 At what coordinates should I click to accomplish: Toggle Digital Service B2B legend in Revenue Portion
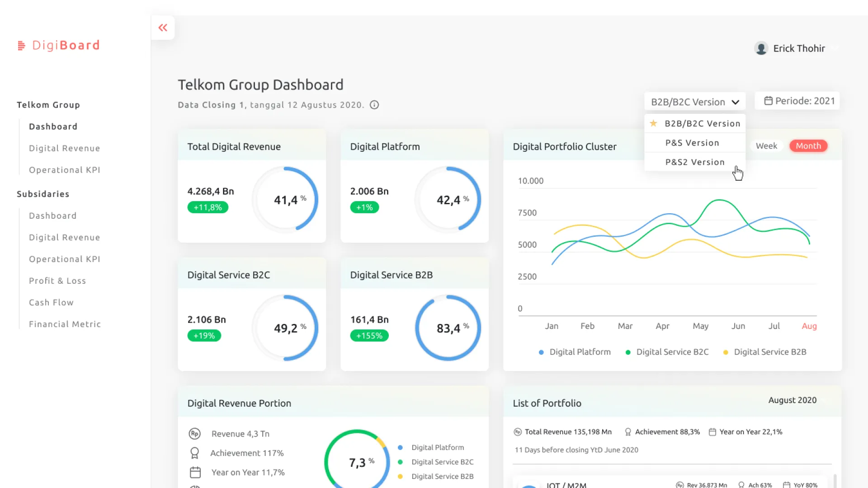pos(436,476)
